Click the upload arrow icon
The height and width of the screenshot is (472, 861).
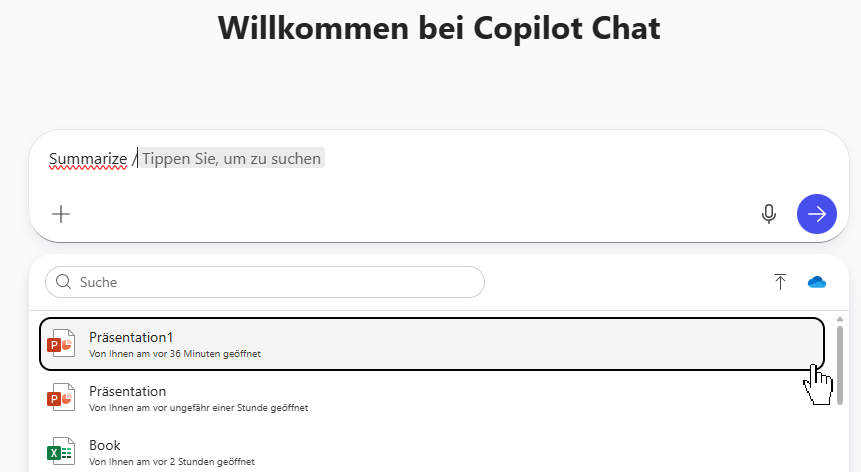(x=780, y=282)
